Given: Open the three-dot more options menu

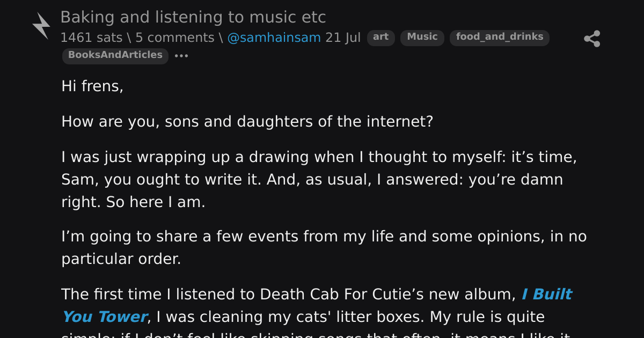Looking at the screenshot, I should 181,56.
